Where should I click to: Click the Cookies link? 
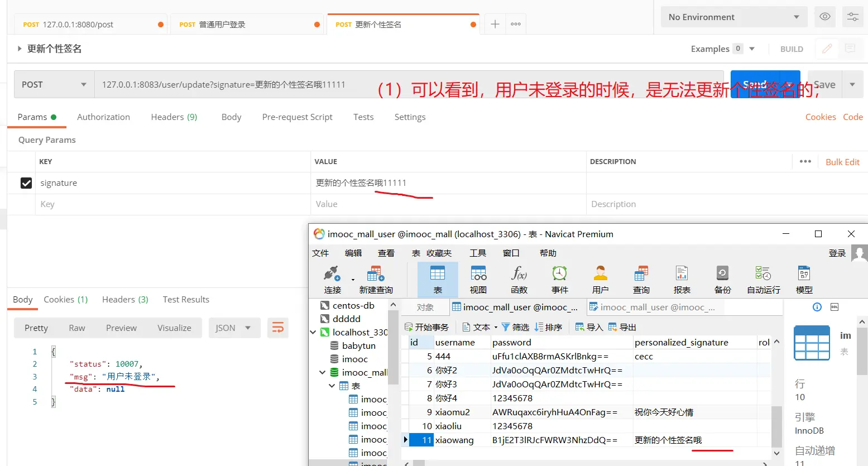820,117
